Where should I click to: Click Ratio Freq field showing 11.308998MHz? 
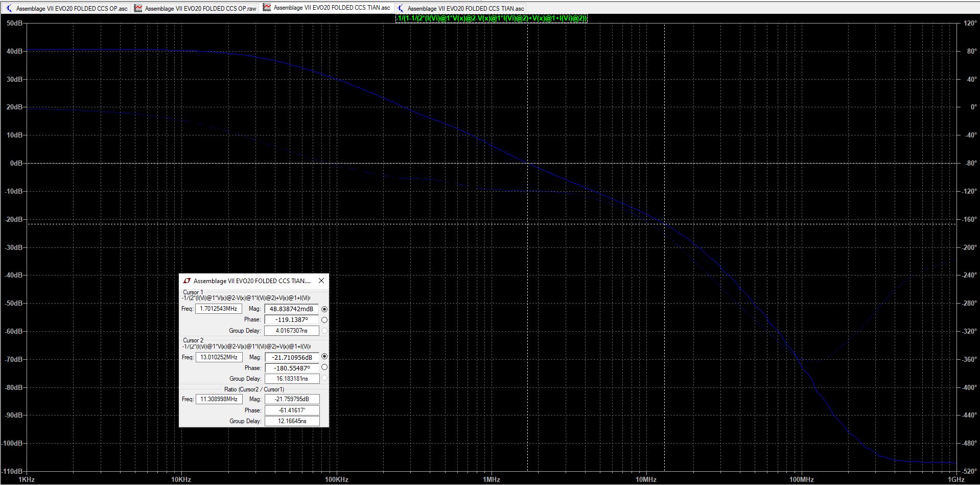[x=219, y=399]
